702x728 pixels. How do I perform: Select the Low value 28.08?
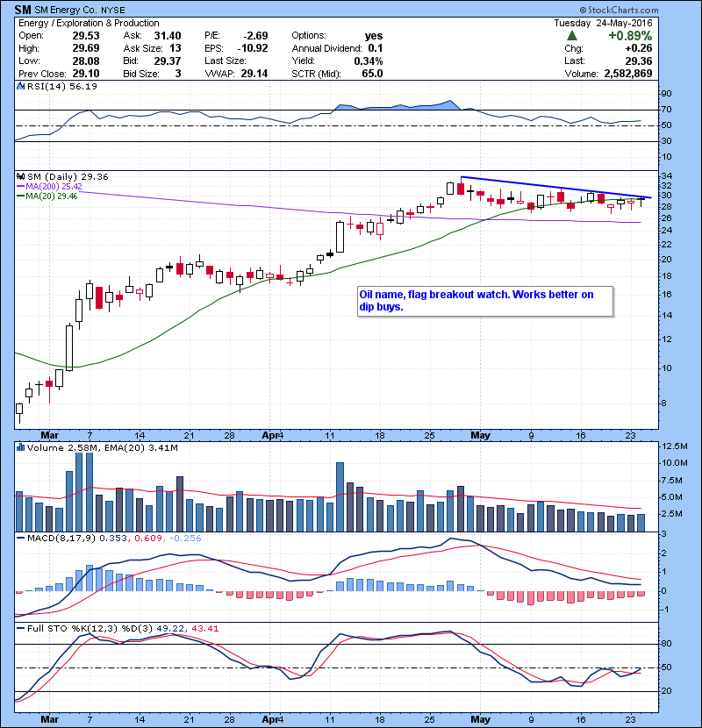(x=86, y=61)
